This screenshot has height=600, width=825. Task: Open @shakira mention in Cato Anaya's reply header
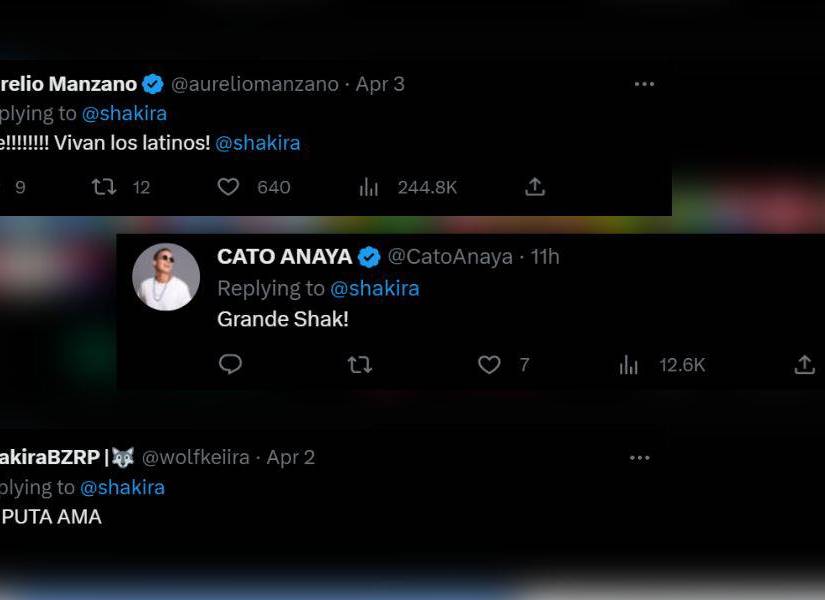pyautogui.click(x=375, y=288)
